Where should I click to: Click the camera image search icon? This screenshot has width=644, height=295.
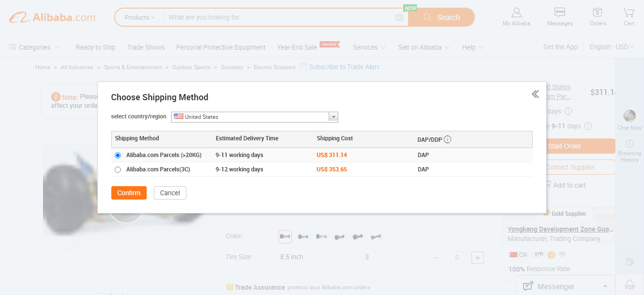click(x=399, y=18)
